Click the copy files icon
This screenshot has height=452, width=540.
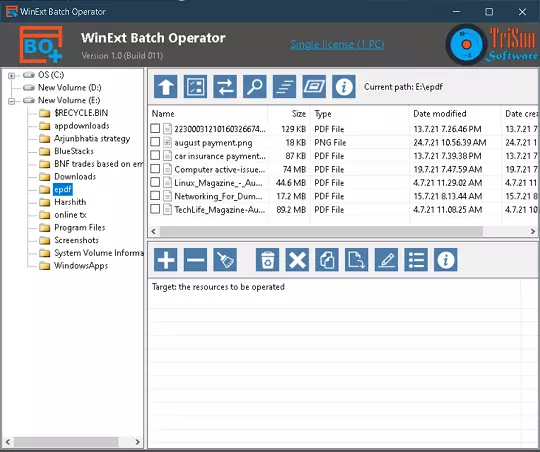pyautogui.click(x=327, y=260)
